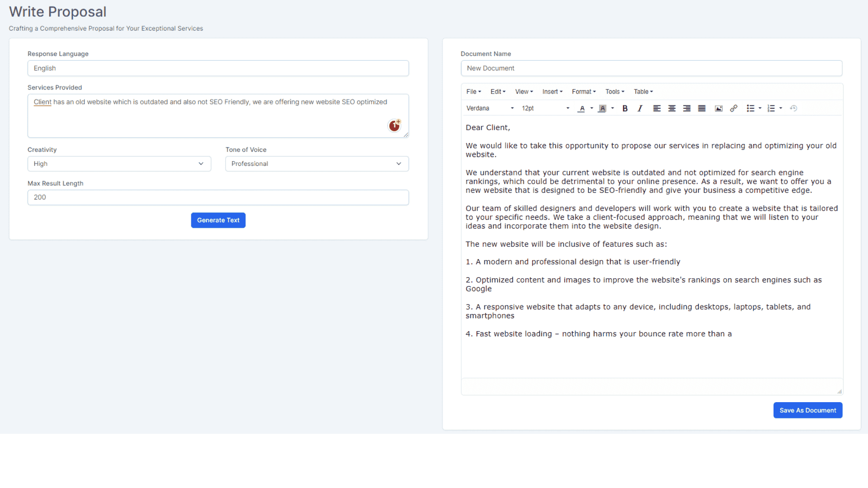This screenshot has height=488, width=868.
Task: Click the paragraph starting 'We would like'
Action: click(651, 150)
